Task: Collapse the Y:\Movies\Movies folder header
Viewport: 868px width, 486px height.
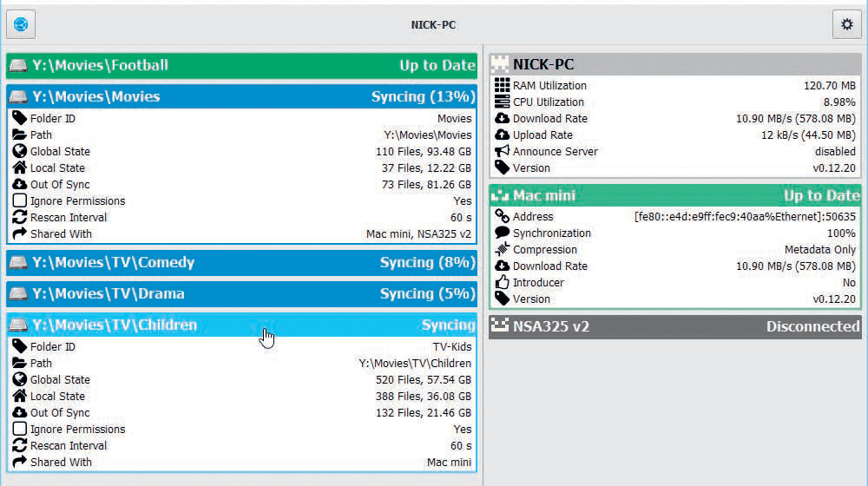Action: (242, 96)
